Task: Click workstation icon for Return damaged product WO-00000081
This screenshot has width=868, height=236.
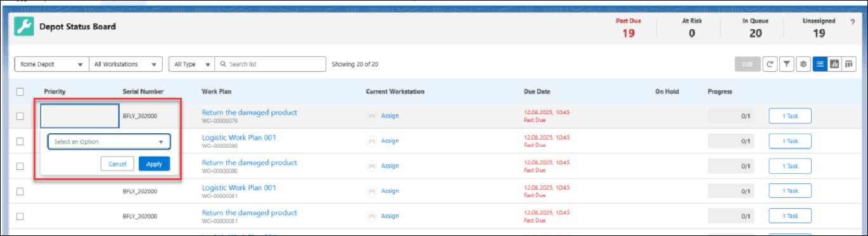Action: [371, 216]
